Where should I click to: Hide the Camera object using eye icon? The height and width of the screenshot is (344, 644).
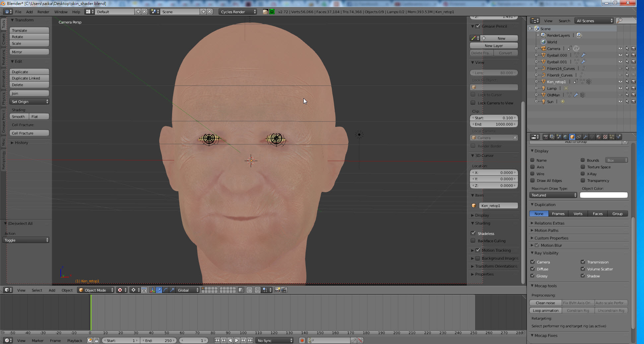620,48
